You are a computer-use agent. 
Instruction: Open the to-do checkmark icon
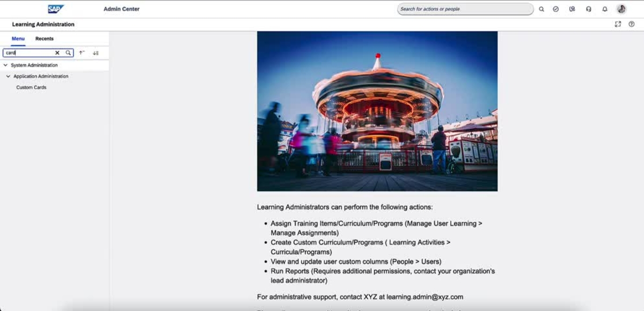[x=555, y=9]
